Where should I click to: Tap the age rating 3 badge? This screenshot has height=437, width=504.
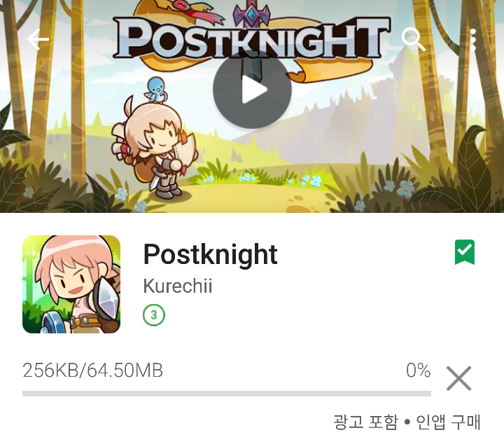pos(153,315)
